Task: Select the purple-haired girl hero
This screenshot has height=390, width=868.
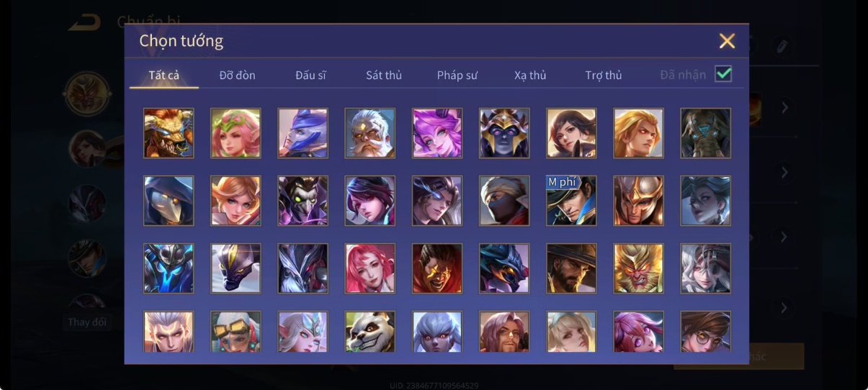Action: tap(437, 133)
